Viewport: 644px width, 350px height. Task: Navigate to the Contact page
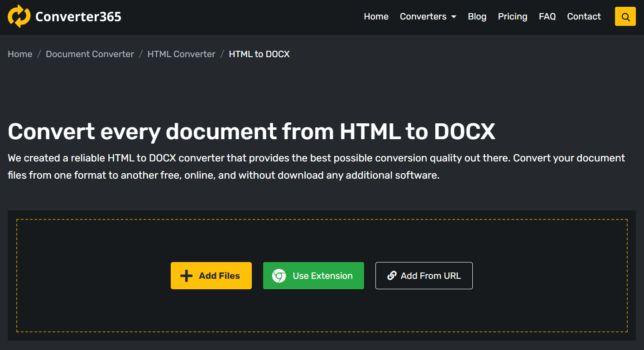click(x=584, y=17)
